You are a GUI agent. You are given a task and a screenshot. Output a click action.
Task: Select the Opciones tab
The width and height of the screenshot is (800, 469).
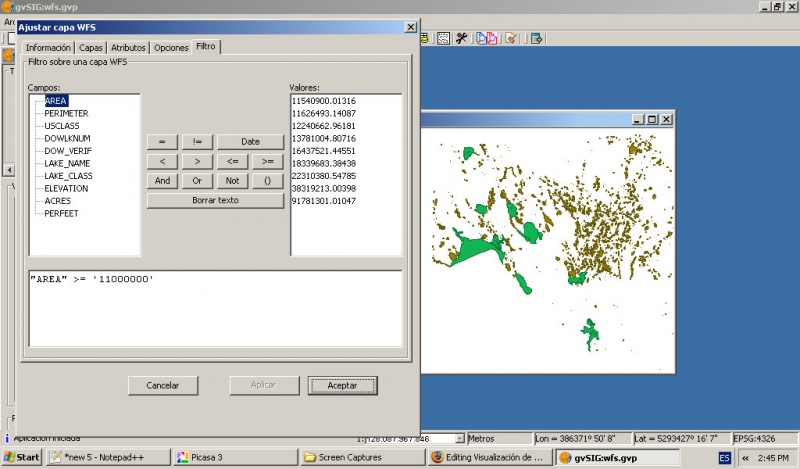click(x=171, y=47)
